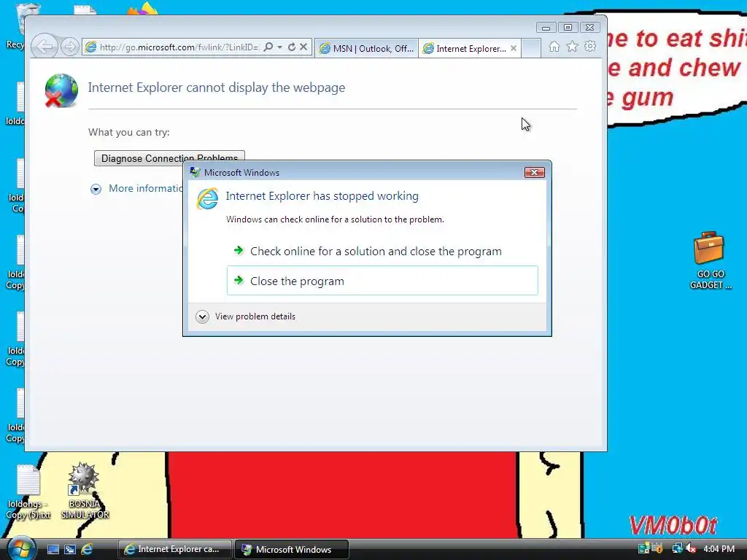Click the browser forward arrow button
Image resolution: width=747 pixels, height=560 pixels.
70,47
